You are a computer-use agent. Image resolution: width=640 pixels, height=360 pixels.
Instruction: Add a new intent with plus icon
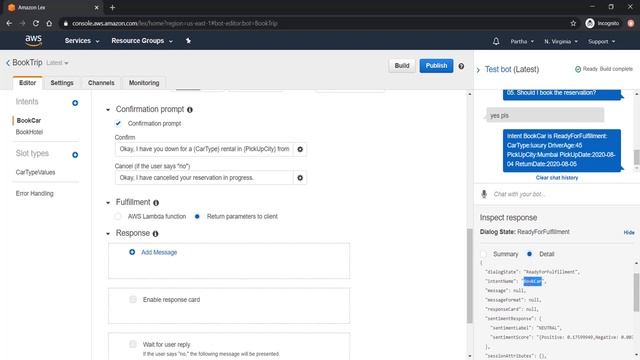pos(75,103)
